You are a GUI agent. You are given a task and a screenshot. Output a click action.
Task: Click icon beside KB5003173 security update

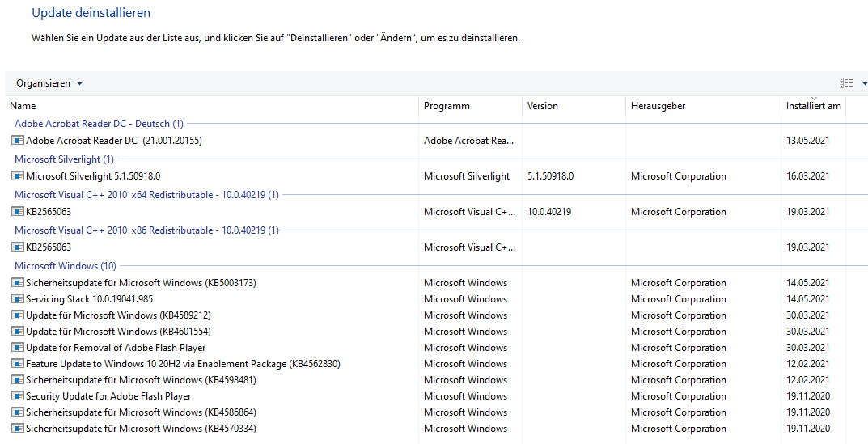[x=18, y=283]
